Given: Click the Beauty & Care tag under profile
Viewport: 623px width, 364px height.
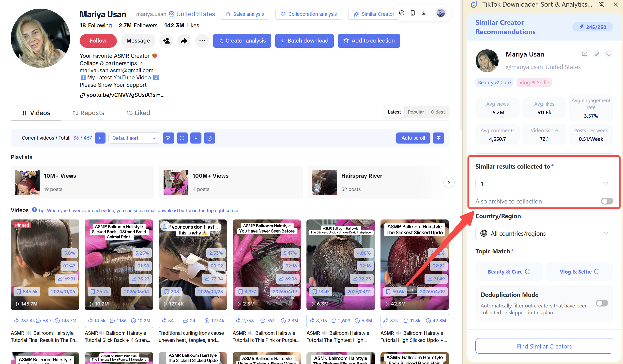Looking at the screenshot, I should (x=494, y=83).
